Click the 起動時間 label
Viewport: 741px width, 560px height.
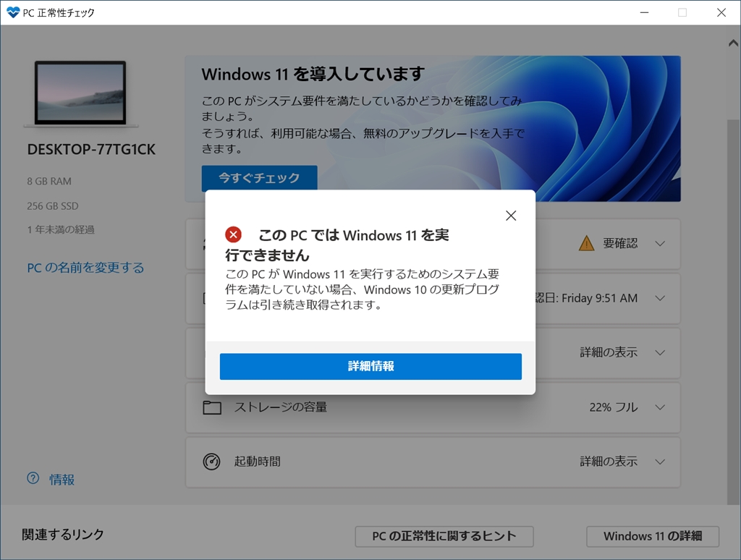point(258,462)
